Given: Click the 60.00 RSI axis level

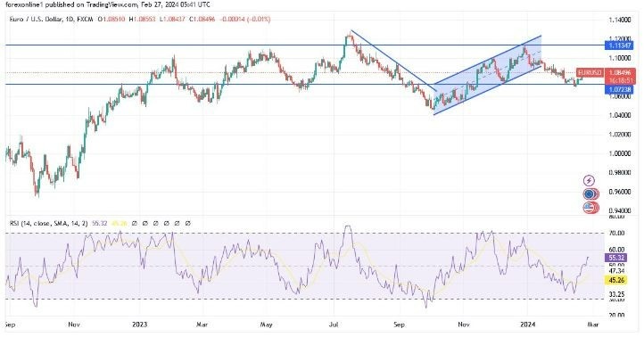Looking at the screenshot, I should (617, 250).
